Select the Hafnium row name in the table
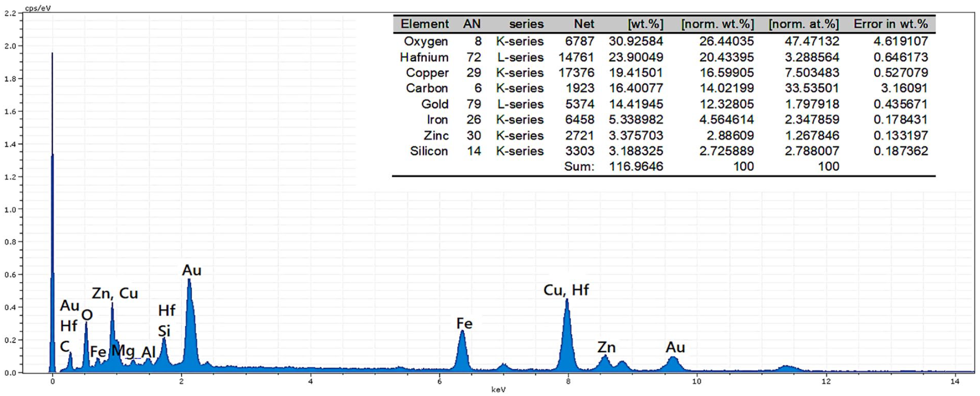The image size is (980, 396). (424, 57)
